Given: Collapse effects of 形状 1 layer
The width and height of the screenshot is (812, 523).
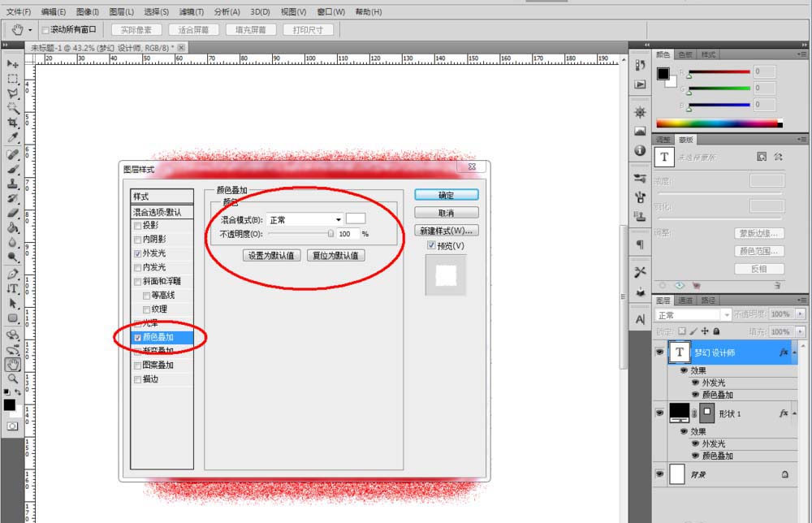Looking at the screenshot, I should pyautogui.click(x=794, y=413).
